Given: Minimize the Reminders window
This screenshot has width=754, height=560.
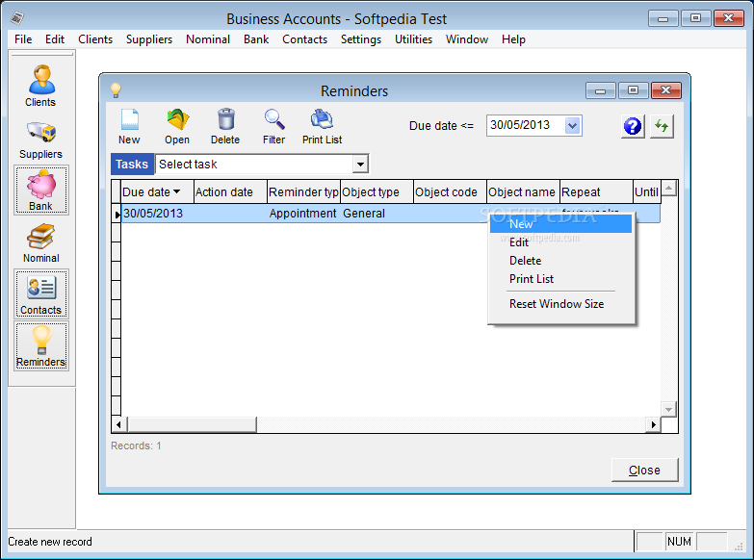Looking at the screenshot, I should pyautogui.click(x=600, y=90).
